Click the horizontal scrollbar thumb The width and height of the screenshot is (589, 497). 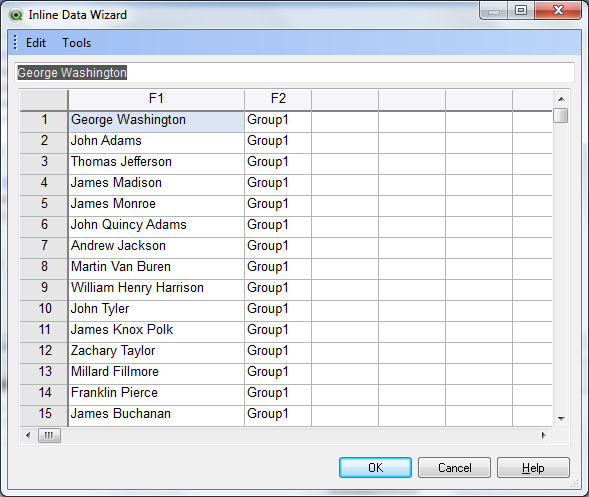(x=49, y=435)
